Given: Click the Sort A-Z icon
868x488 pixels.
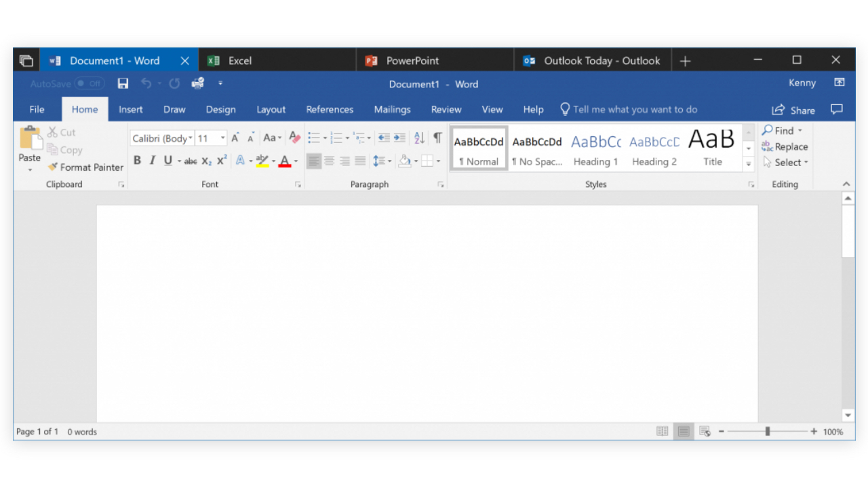Looking at the screenshot, I should click(419, 138).
